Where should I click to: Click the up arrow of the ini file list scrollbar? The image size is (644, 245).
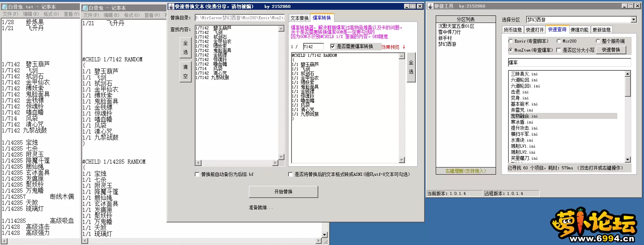[x=627, y=74]
